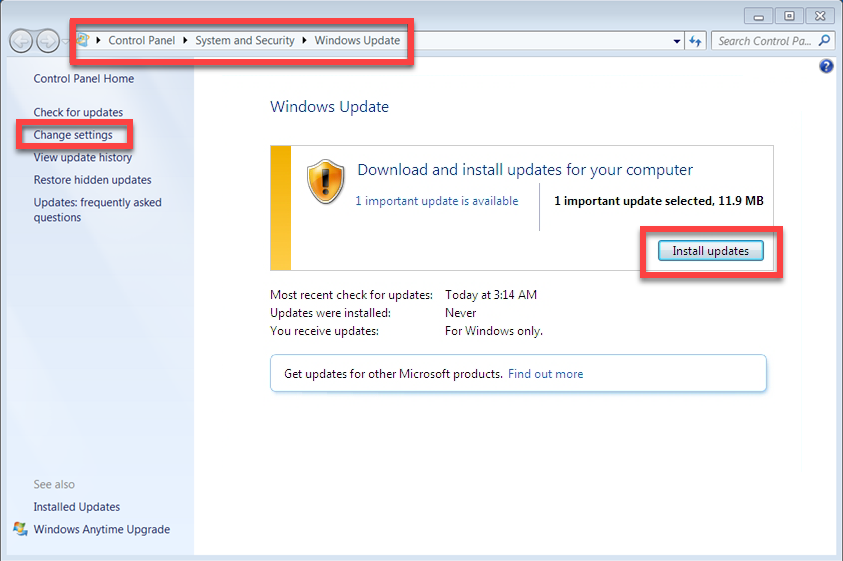Screen dimensions: 843x561
Task: Click the yellow warning shield icon
Action: coord(325,182)
